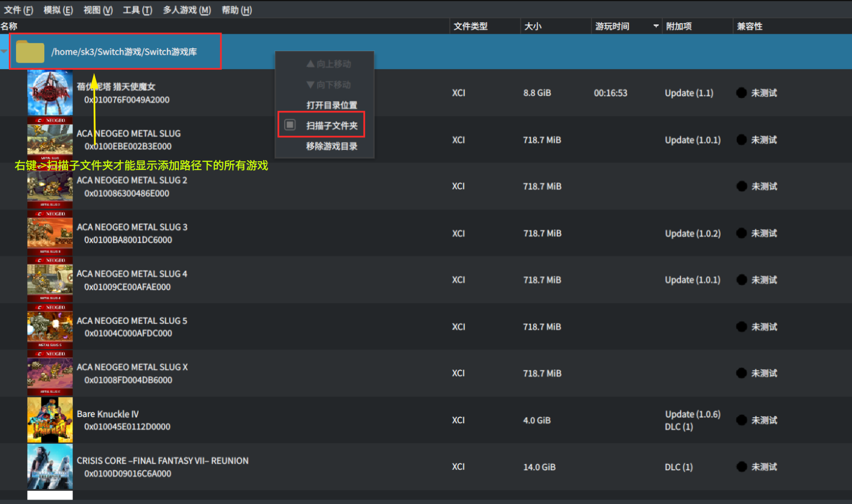Sort the list by 附加项 column

click(x=697, y=26)
